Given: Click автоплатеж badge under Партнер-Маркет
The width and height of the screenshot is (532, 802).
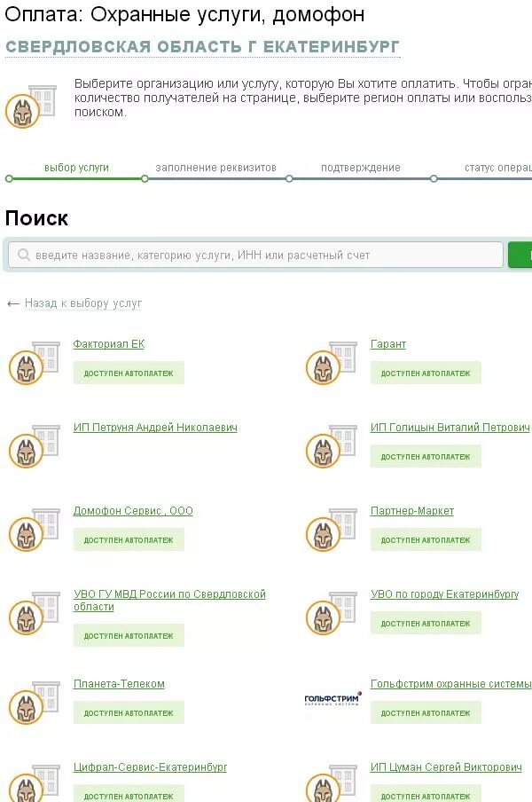Looking at the screenshot, I should click(426, 540).
